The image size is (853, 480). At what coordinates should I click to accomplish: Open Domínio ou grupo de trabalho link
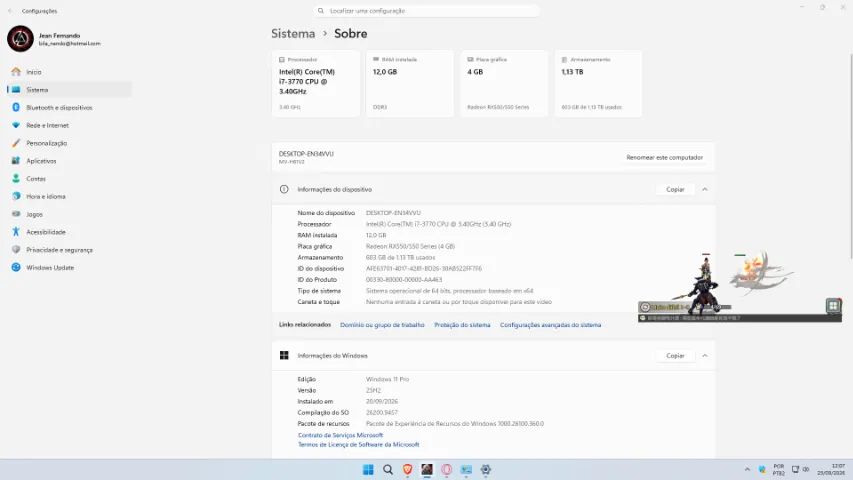pos(382,325)
